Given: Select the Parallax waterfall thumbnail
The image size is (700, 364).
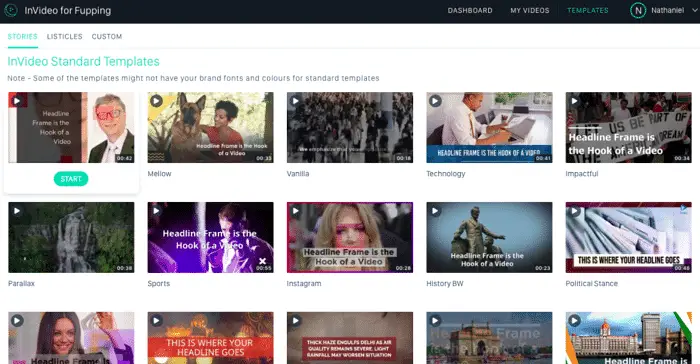Looking at the screenshot, I should [71, 238].
